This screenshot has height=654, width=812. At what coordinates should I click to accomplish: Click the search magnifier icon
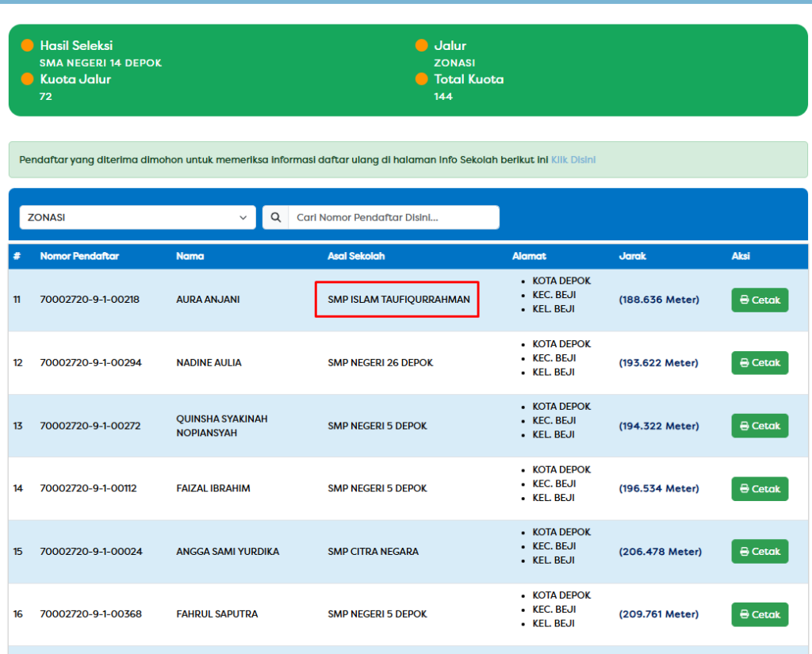click(x=276, y=217)
